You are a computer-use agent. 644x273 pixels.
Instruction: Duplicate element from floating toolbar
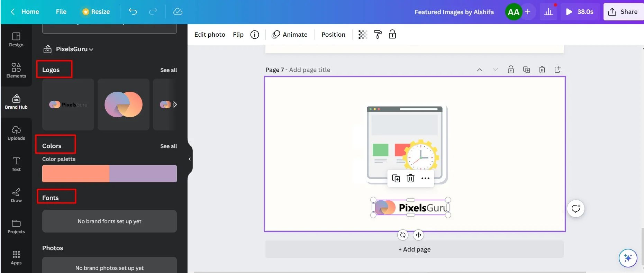coord(396,178)
